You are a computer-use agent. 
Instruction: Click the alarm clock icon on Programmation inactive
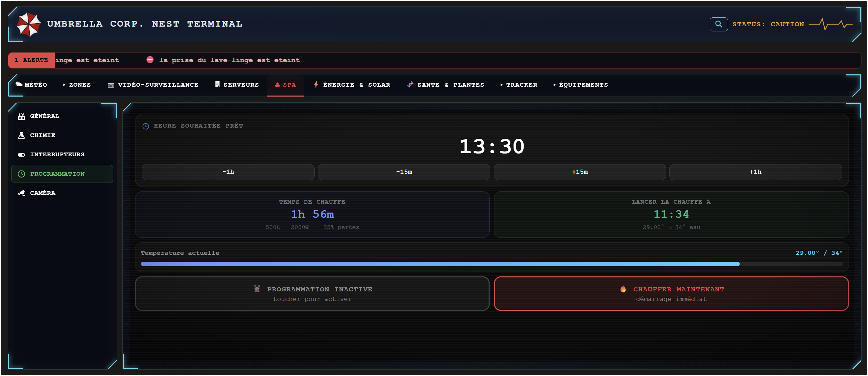click(x=257, y=289)
